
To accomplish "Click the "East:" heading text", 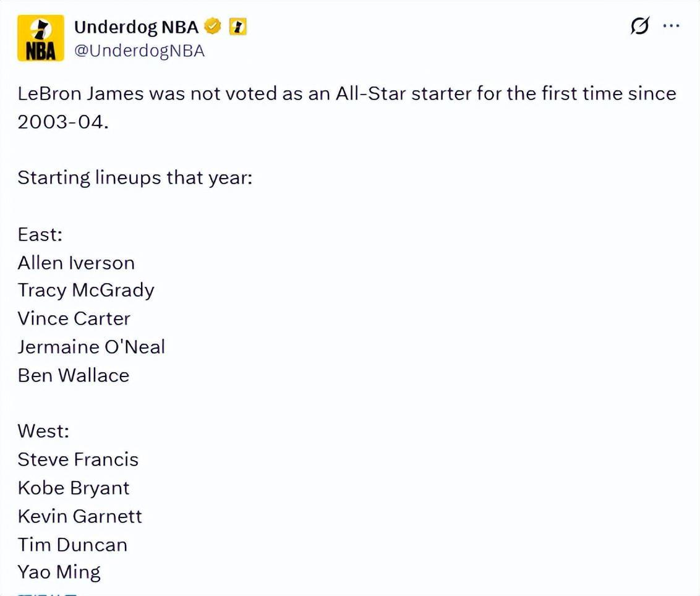I will click(40, 235).
